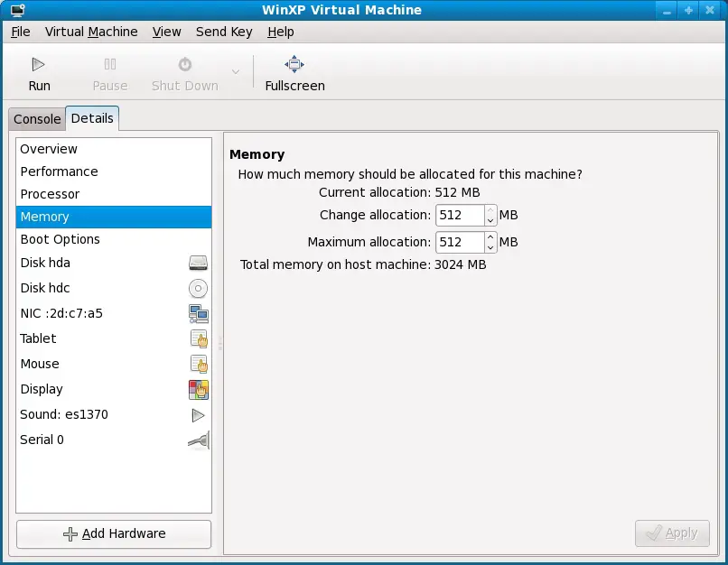Select Disk hda hard drive icon
The image size is (728, 565).
point(198,264)
